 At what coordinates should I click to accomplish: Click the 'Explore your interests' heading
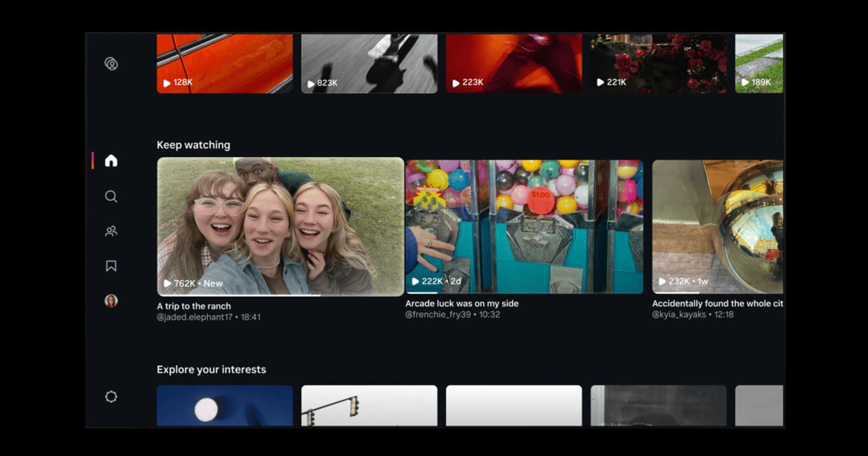click(x=212, y=370)
